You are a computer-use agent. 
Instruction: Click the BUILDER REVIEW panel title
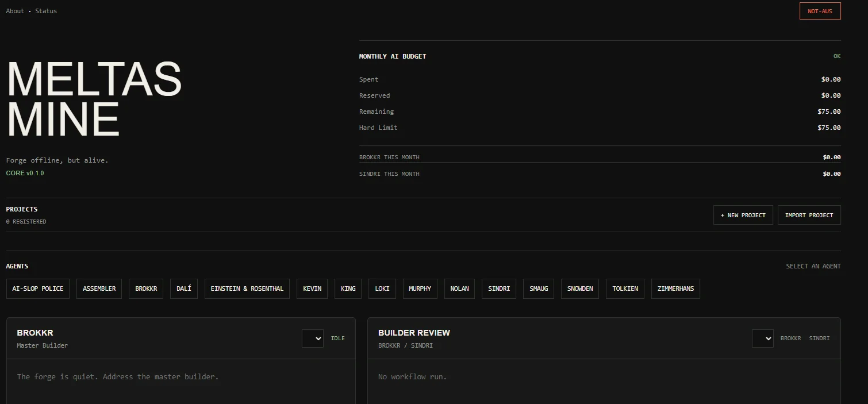click(414, 333)
